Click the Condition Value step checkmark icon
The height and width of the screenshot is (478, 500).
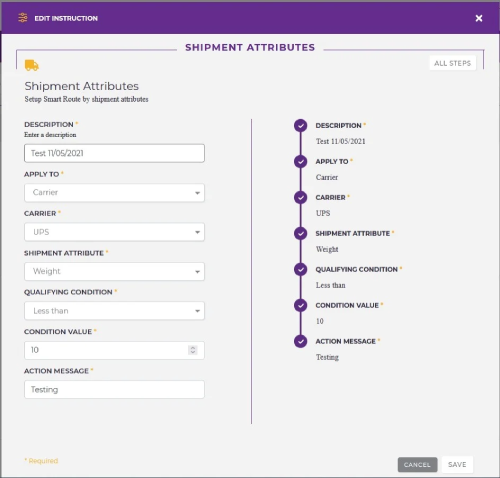[301, 305]
